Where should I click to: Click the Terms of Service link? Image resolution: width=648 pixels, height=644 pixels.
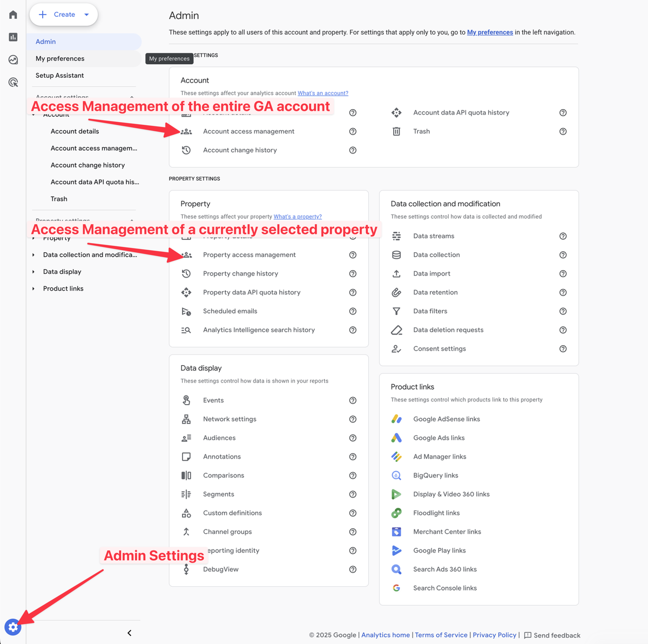coord(441,635)
